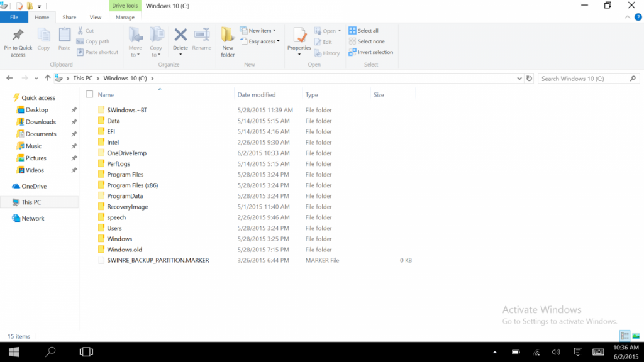The image size is (644, 362).
Task: Create a New folder from the ribbon
Action: coord(228,42)
